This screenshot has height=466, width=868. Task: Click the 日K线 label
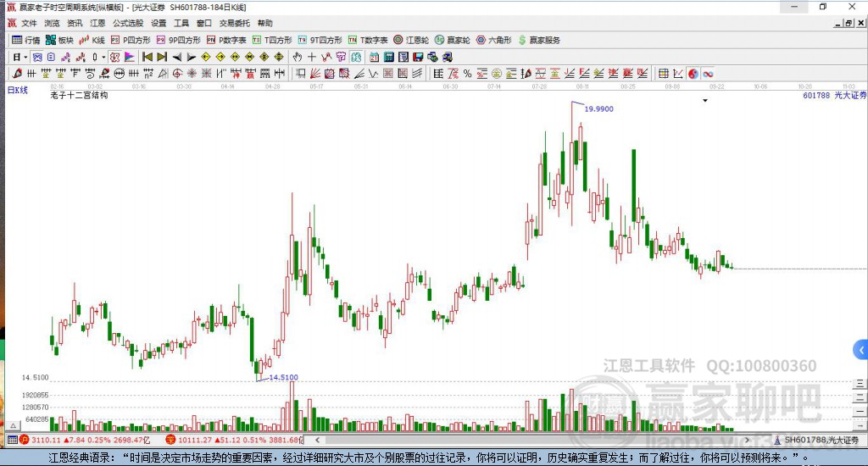pos(17,90)
